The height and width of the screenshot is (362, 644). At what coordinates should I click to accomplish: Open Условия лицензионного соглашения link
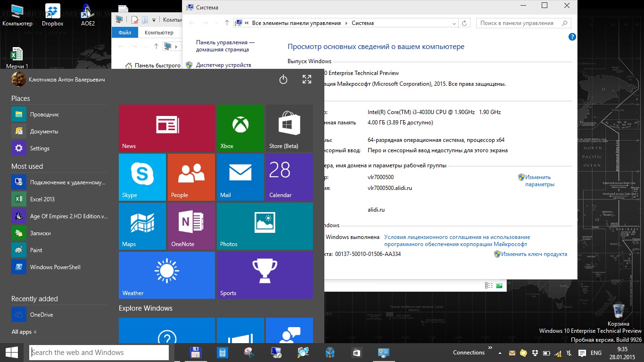[457, 240]
